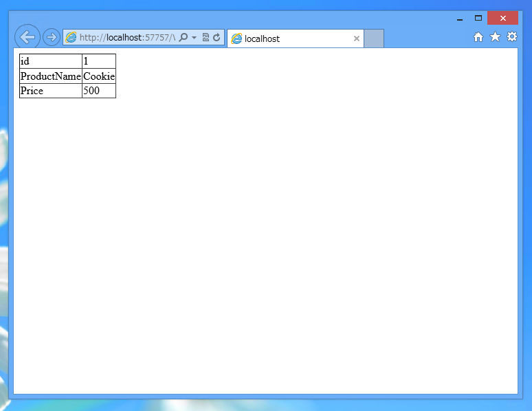
Task: Click the search magnifier in address bar
Action: [184, 37]
